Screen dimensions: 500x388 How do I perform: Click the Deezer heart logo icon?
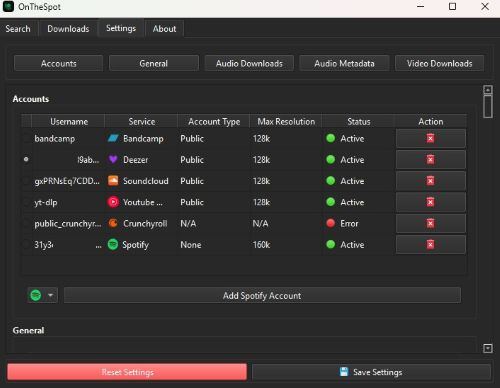coord(113,160)
